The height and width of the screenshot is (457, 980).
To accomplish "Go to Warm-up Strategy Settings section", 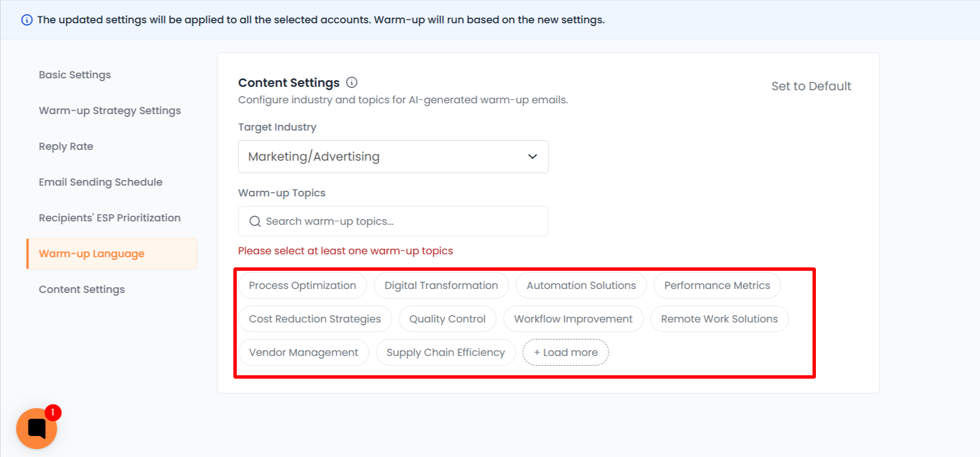I will coord(110,111).
